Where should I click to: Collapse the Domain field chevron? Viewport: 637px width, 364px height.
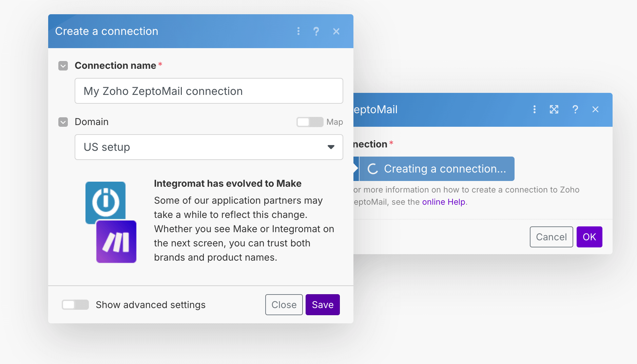click(x=63, y=122)
